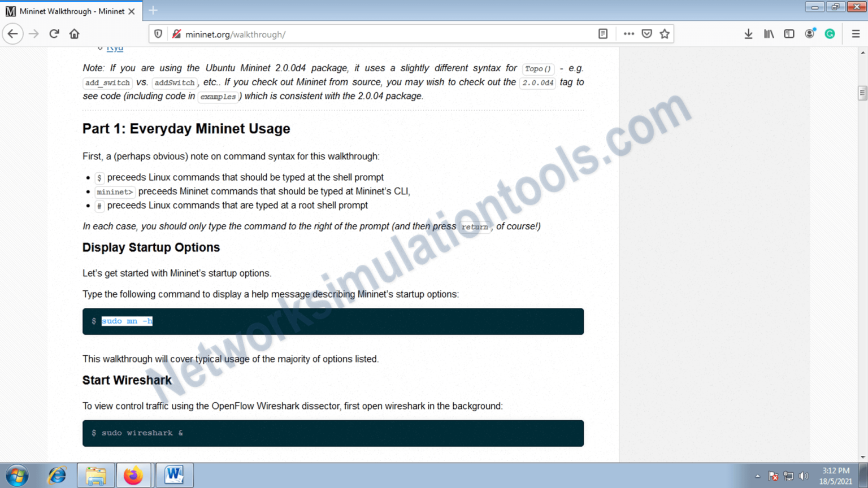Toggle Reader View for this page

coord(603,34)
